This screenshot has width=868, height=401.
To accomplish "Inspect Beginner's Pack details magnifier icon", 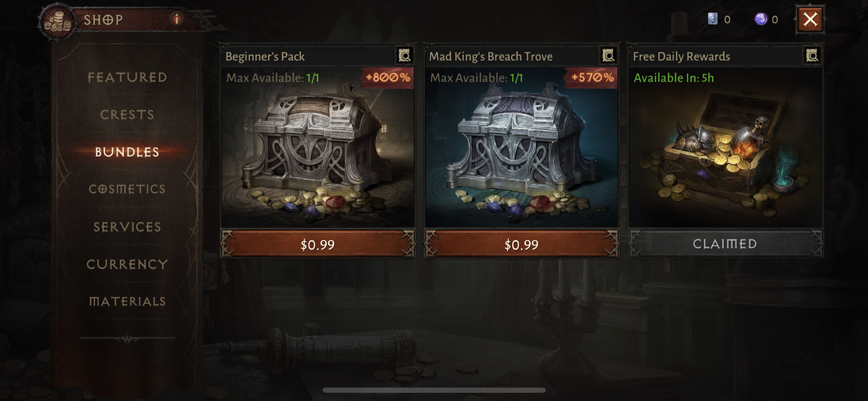I will [x=405, y=55].
